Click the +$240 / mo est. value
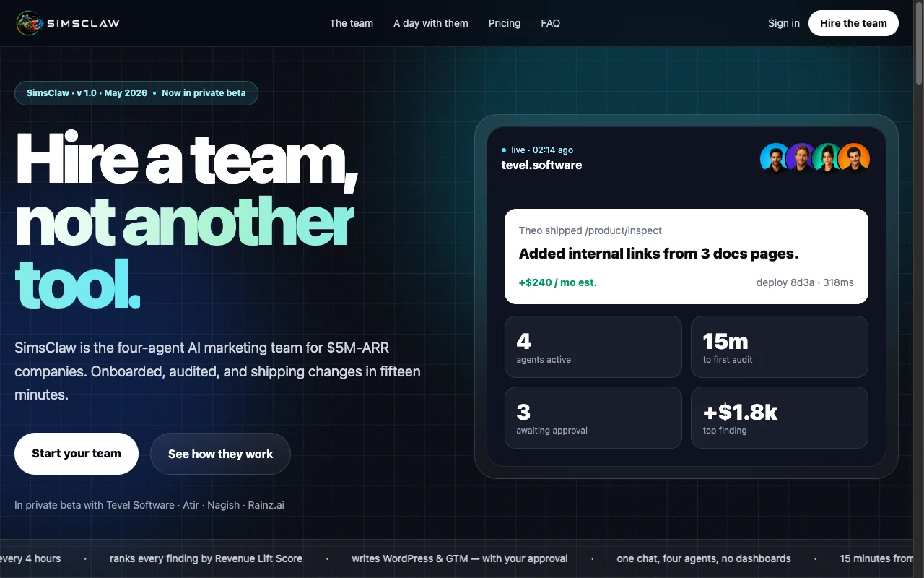924x578 pixels. (x=558, y=282)
